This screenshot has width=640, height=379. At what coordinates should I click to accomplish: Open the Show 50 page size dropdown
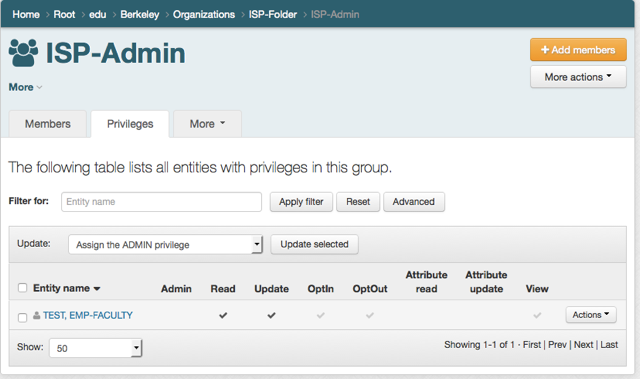click(96, 348)
